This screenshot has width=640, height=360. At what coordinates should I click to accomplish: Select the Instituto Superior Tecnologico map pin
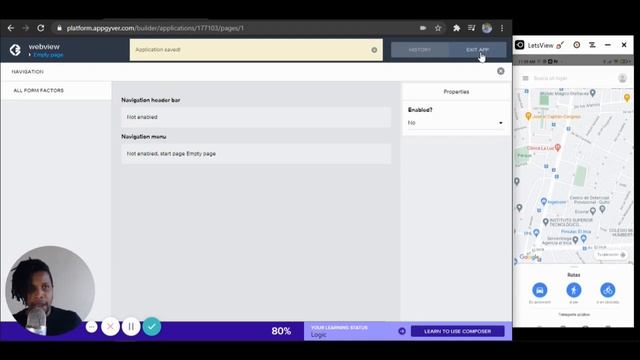pyautogui.click(x=546, y=222)
